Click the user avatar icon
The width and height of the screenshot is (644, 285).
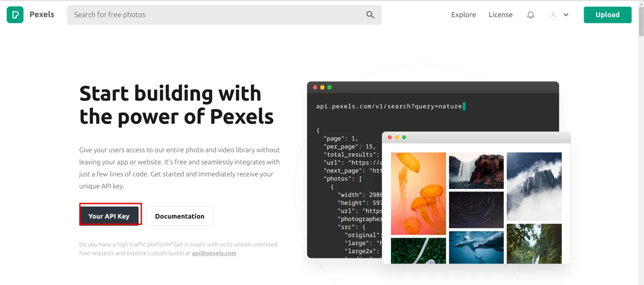[553, 15]
